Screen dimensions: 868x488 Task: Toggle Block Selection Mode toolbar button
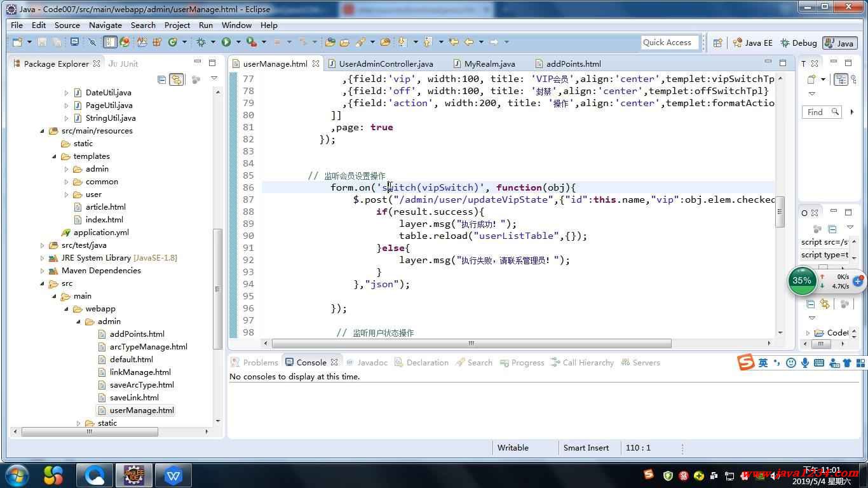coord(110,42)
